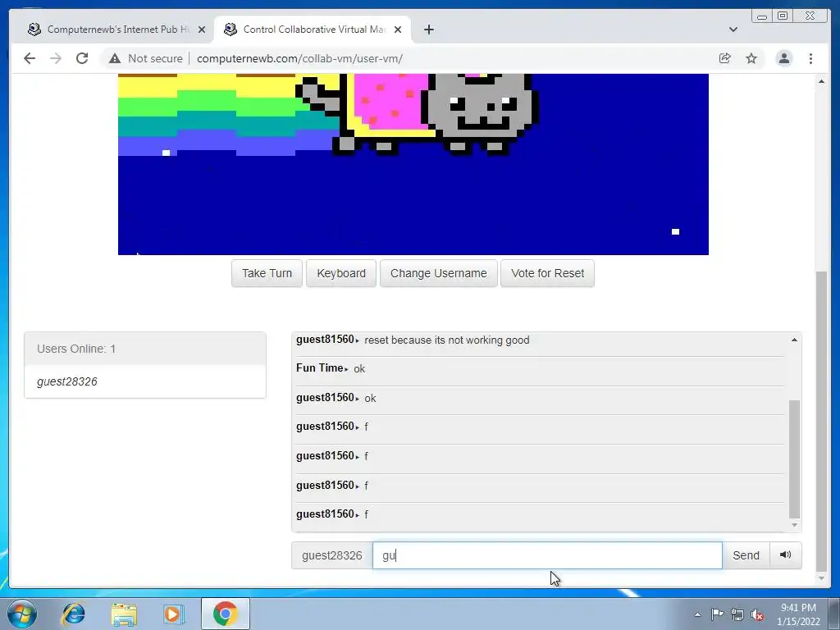Open the clock showing 9:41 PM
The width and height of the screenshot is (840, 630).
798,614
